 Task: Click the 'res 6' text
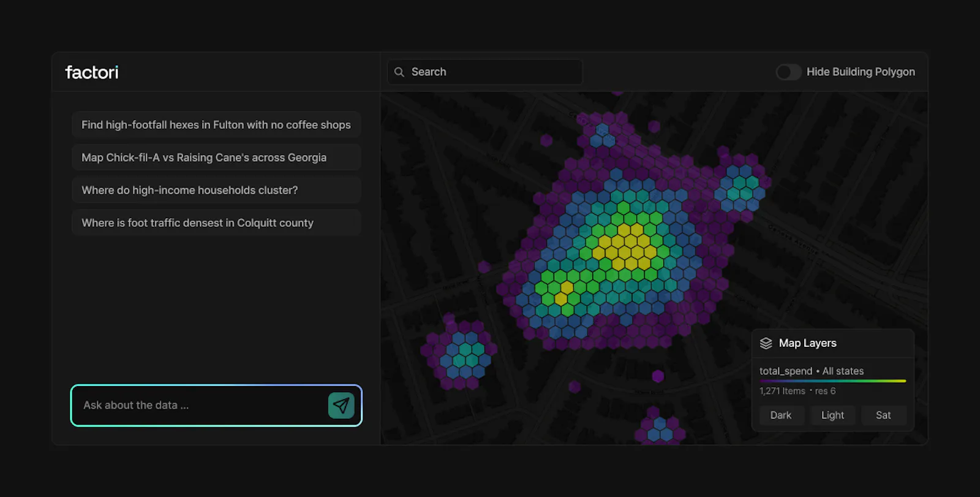click(x=825, y=391)
